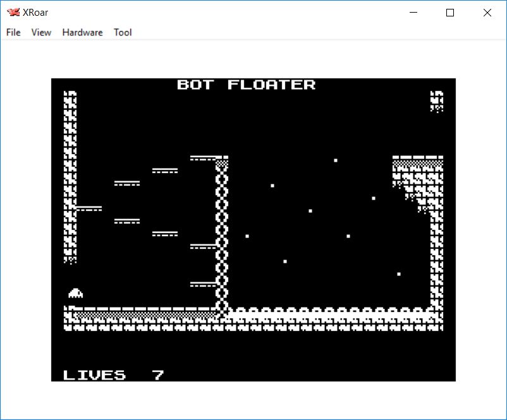This screenshot has width=507, height=420.
Task: Maximize the XRoar window
Action: pyautogui.click(x=450, y=13)
